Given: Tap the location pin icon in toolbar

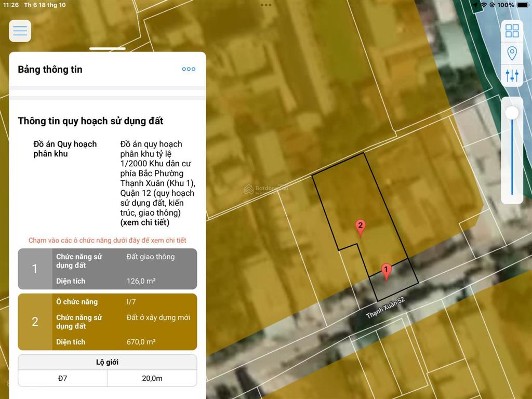Looking at the screenshot, I should 512,54.
